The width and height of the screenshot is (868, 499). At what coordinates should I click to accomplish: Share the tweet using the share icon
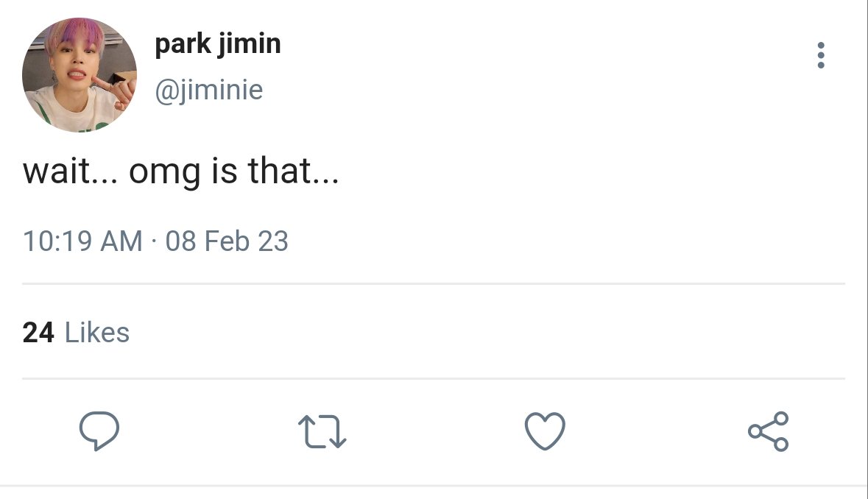[x=768, y=431]
